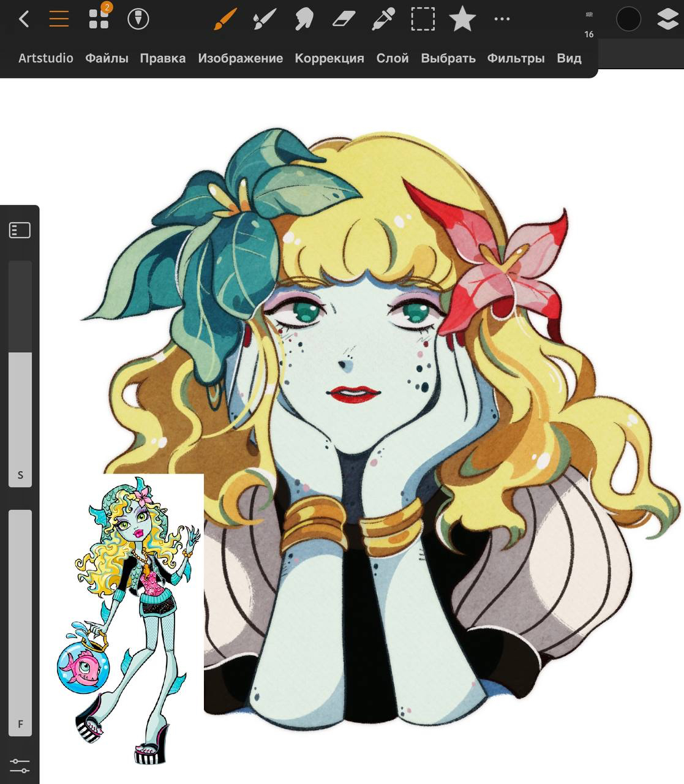The height and width of the screenshot is (784, 684).
Task: Open the Фильтры menu
Action: 516,58
